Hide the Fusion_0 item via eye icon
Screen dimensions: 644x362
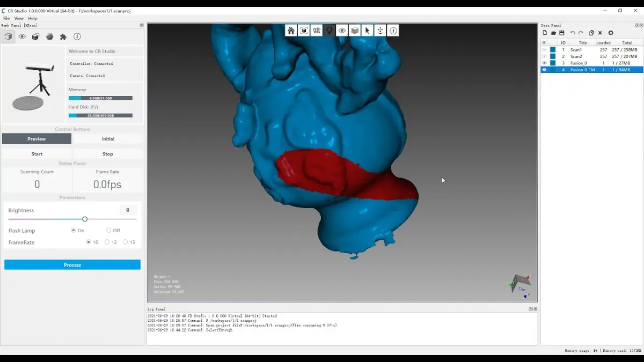point(544,63)
